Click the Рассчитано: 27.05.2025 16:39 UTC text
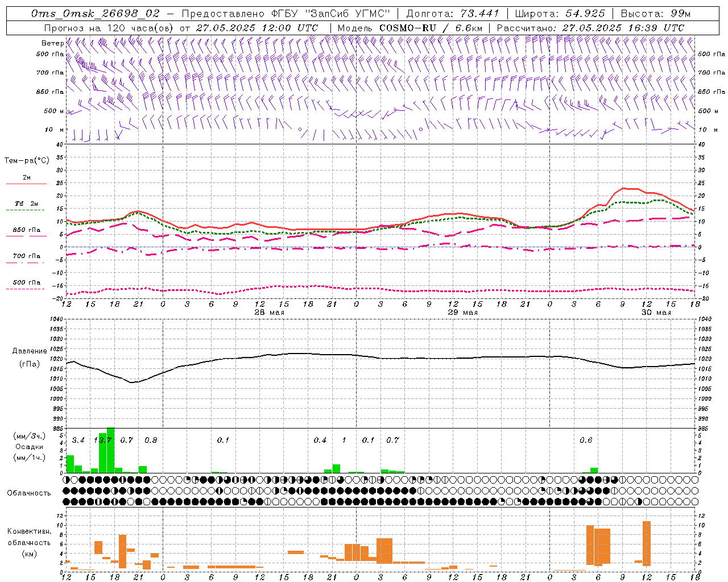Image resolution: width=728 pixels, height=582 pixels. (591, 27)
